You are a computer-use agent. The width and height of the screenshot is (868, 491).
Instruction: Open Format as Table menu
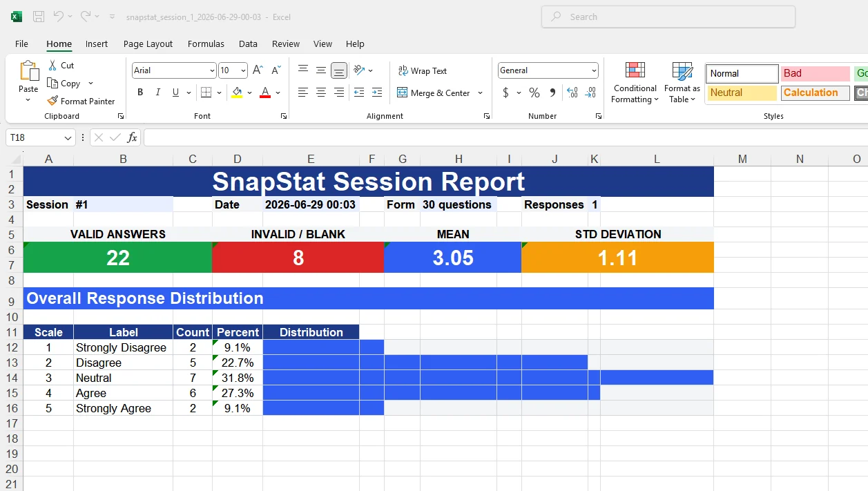point(682,83)
